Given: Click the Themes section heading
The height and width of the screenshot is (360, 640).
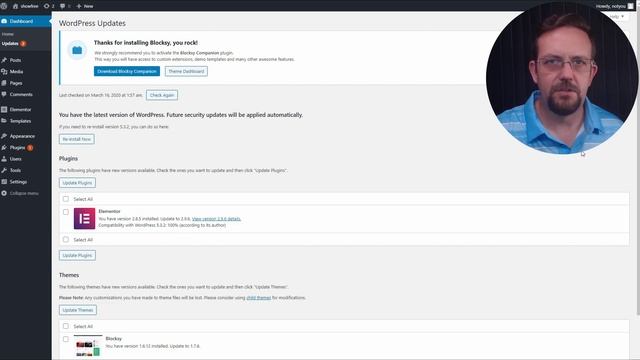Looking at the screenshot, I should pos(69,275).
